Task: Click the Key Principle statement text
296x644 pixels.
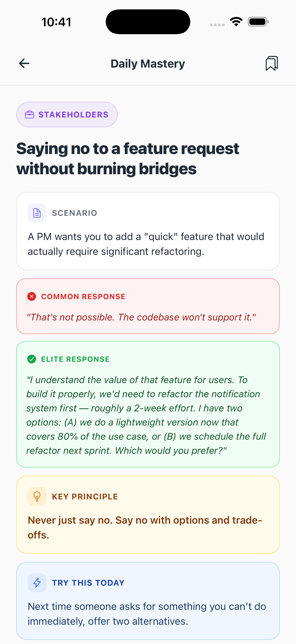Action: tap(145, 527)
